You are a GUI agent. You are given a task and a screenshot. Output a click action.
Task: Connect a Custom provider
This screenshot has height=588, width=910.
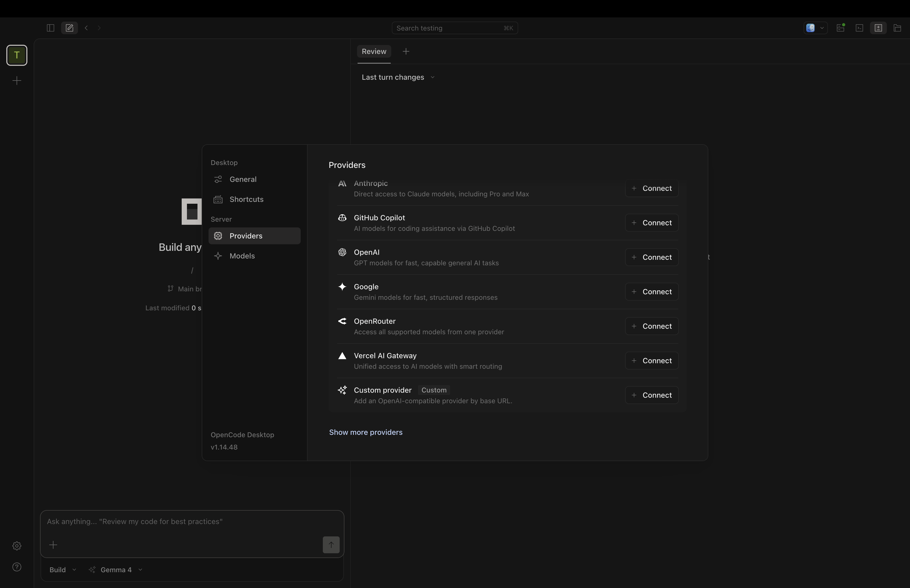click(651, 395)
